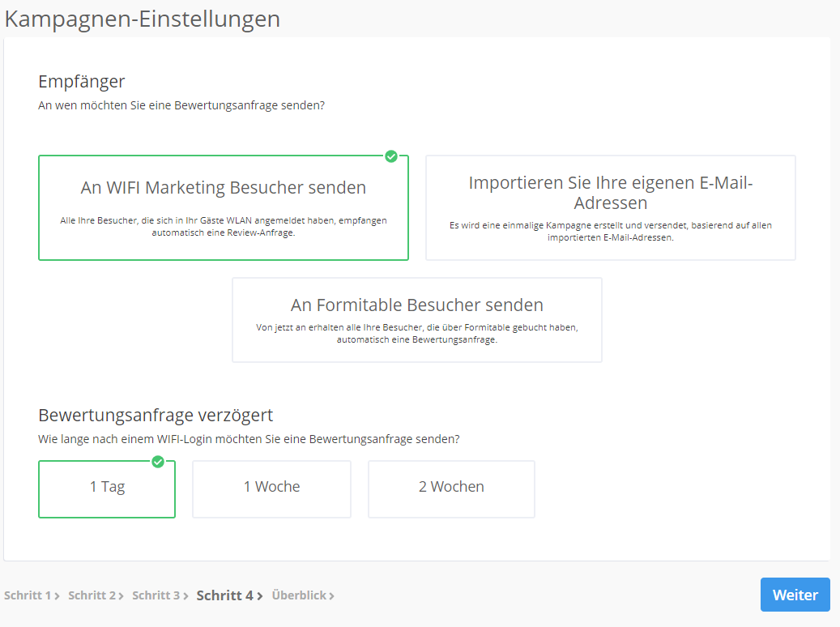Set delay to '2 Wochen'
The image size is (840, 627).
point(452,489)
